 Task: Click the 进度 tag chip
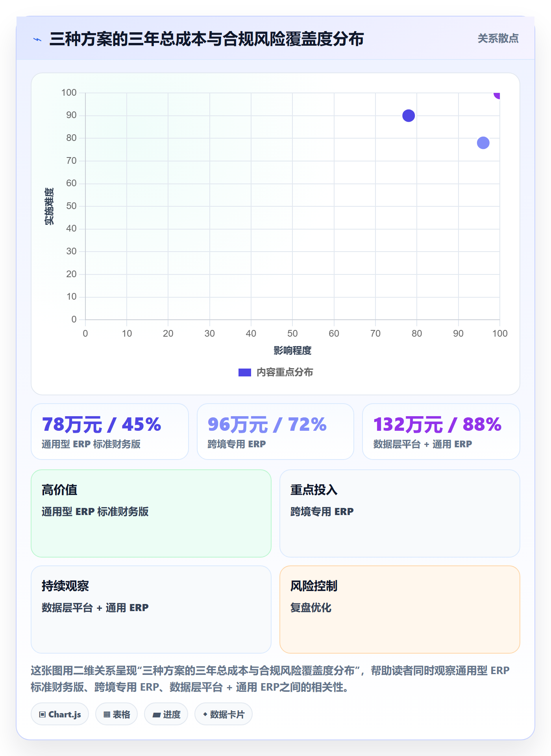(x=166, y=714)
